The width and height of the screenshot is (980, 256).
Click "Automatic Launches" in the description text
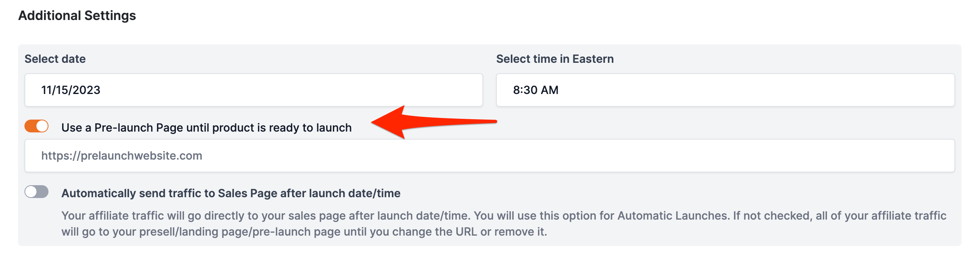(672, 216)
